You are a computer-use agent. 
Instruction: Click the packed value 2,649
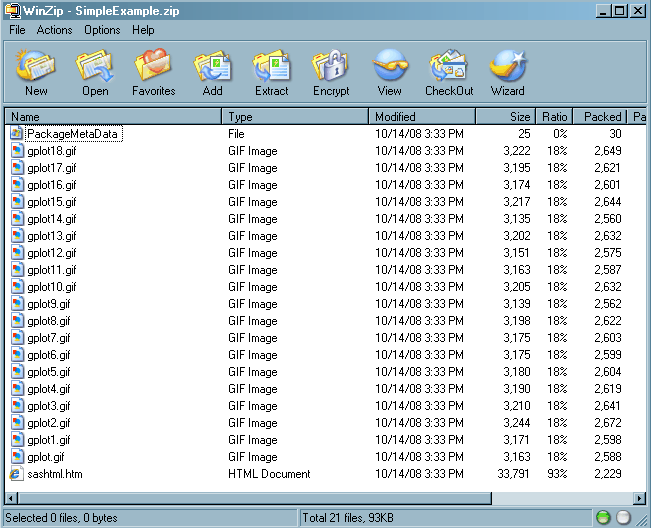[607, 151]
